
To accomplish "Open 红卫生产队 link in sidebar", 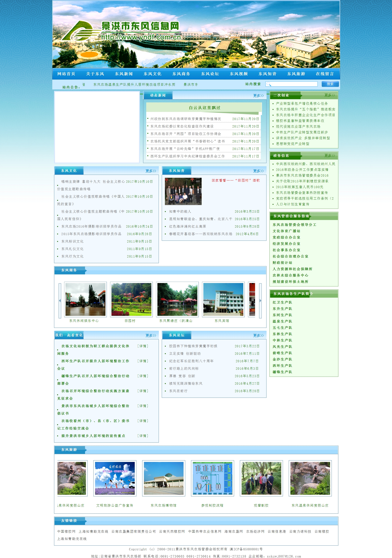I will [282, 302].
